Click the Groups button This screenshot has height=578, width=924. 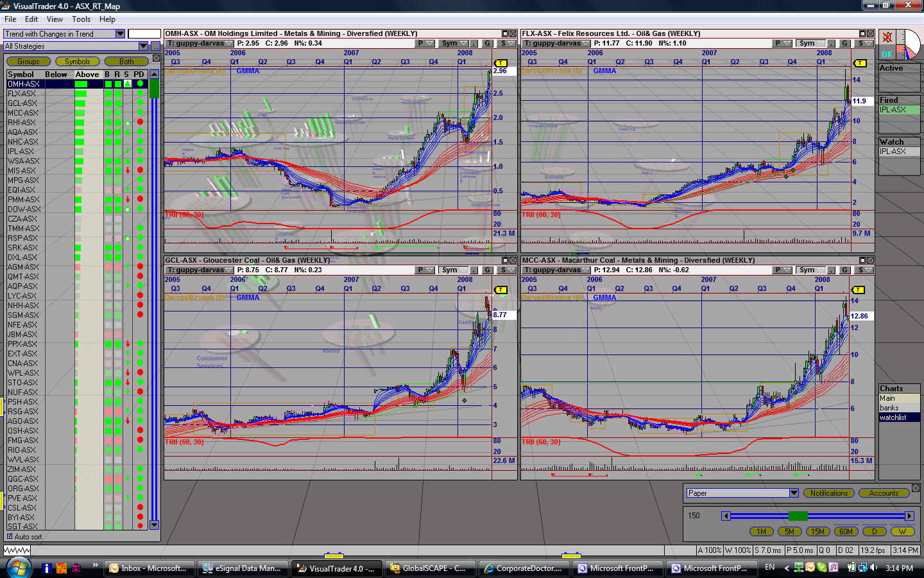pyautogui.click(x=28, y=62)
